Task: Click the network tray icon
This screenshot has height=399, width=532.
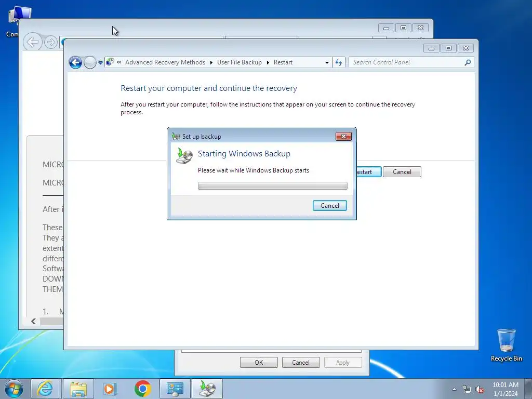Action: pos(467,390)
